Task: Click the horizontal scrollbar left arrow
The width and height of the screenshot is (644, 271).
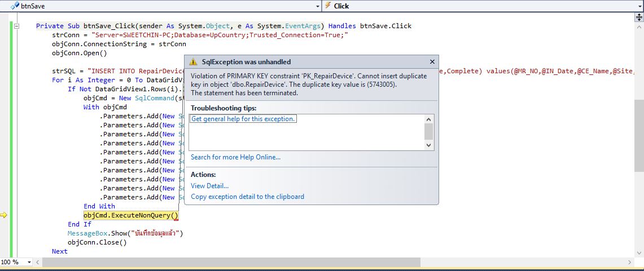Action: [x=38, y=263]
